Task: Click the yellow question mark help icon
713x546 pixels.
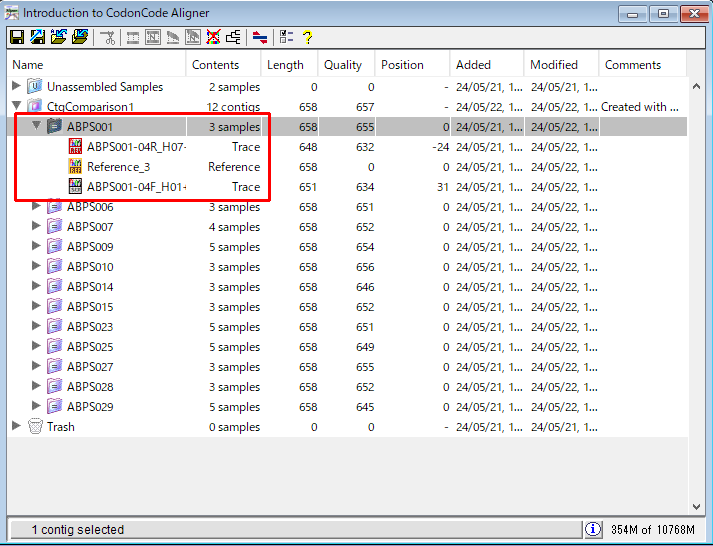Action: pos(307,37)
